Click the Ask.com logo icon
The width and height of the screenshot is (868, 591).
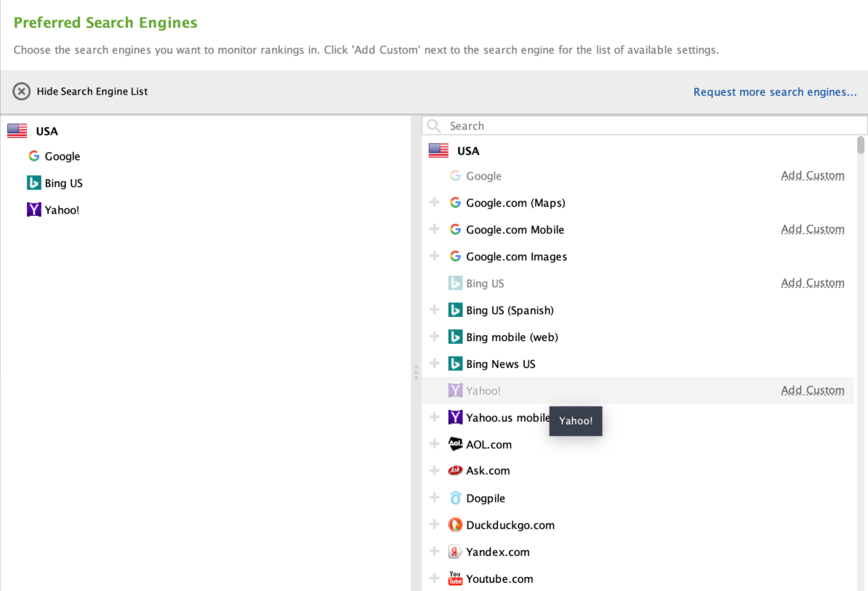[x=455, y=470]
